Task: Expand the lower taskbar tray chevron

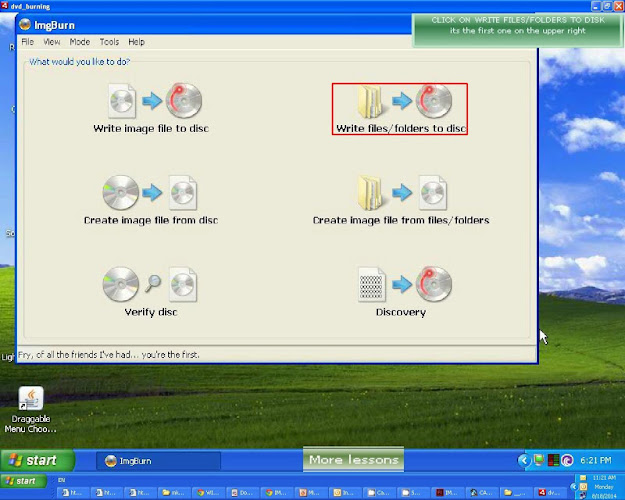Action: click(x=573, y=486)
